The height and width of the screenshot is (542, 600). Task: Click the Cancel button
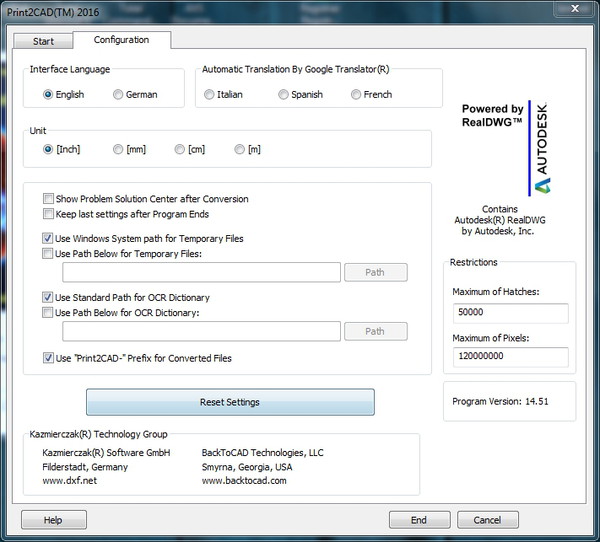[488, 520]
